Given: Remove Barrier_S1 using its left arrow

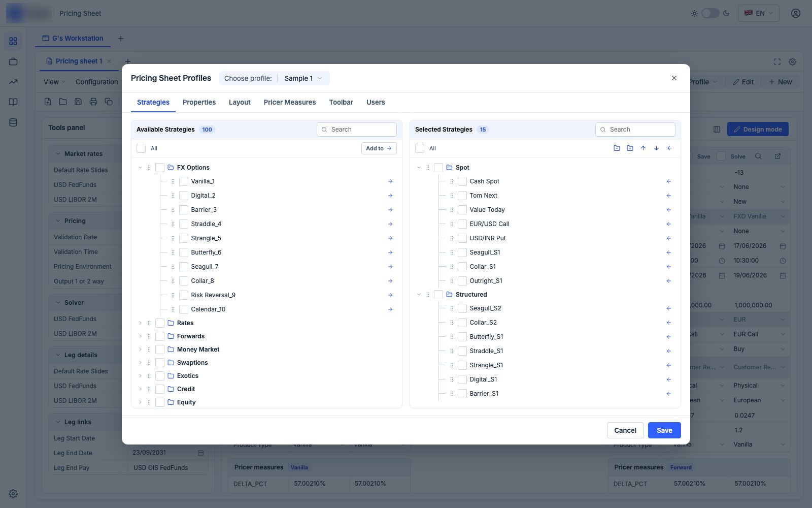Looking at the screenshot, I should click(669, 394).
